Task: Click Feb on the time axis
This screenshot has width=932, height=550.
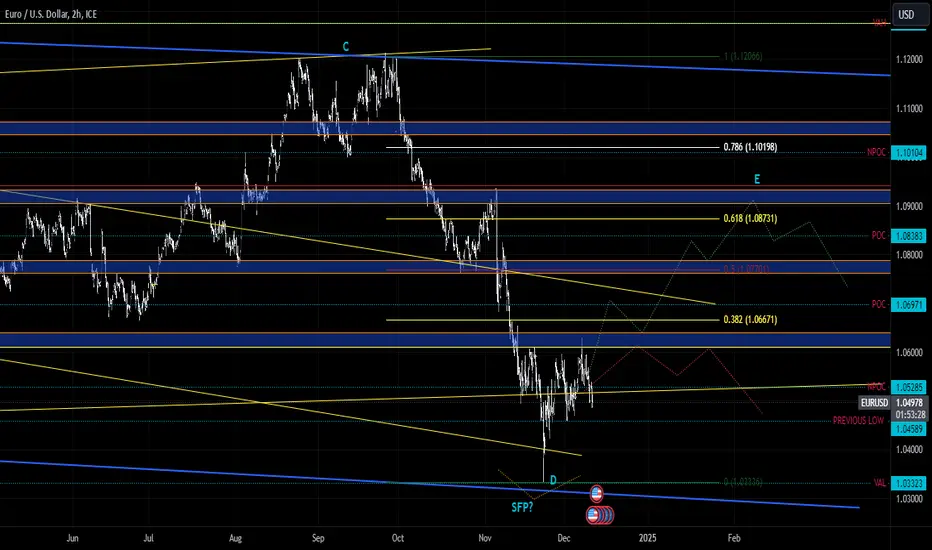Action: [x=734, y=538]
